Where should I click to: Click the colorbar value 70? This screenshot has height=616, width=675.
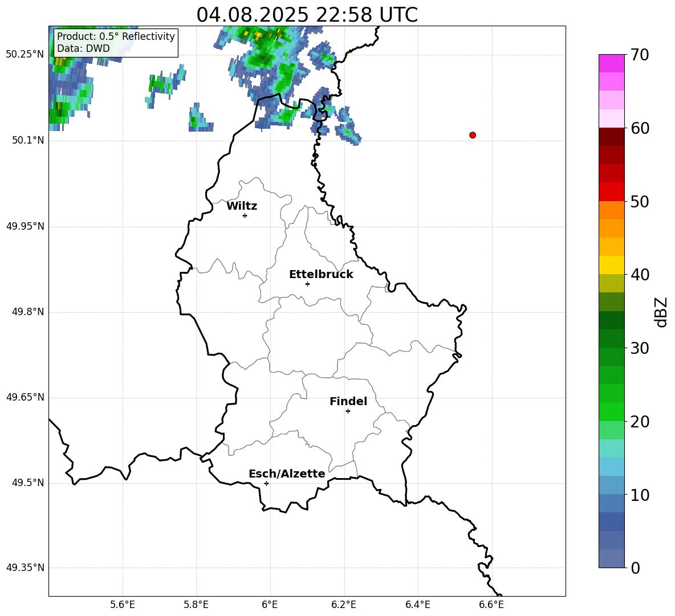pos(640,55)
